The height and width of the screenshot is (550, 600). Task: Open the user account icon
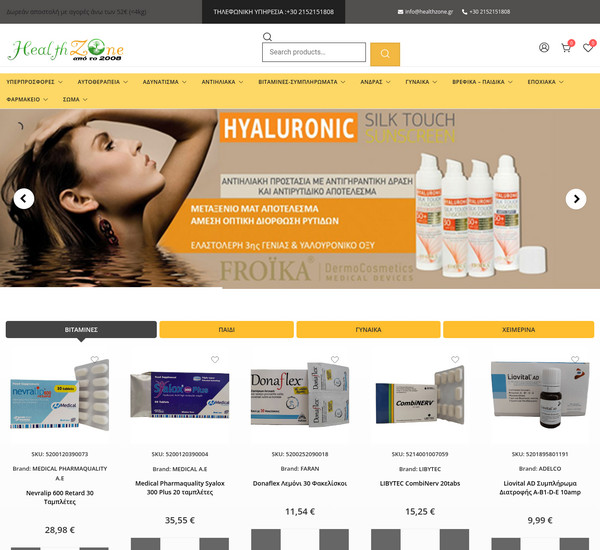(544, 47)
